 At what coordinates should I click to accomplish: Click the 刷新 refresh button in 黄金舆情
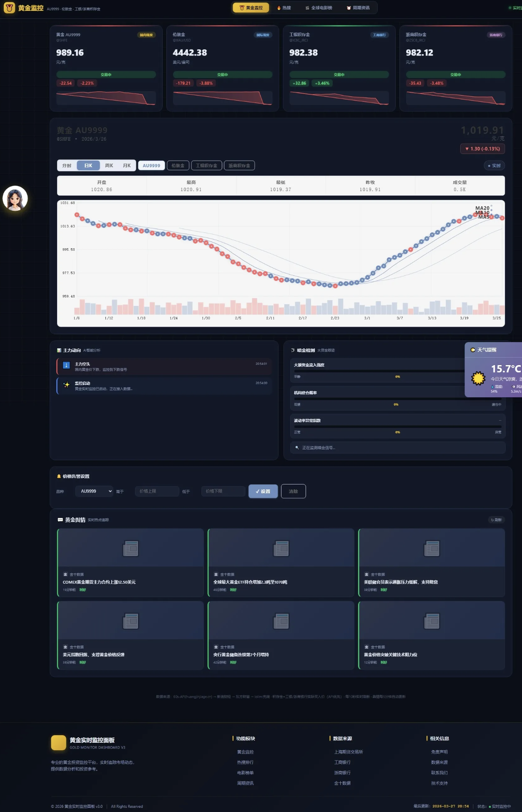point(496,520)
